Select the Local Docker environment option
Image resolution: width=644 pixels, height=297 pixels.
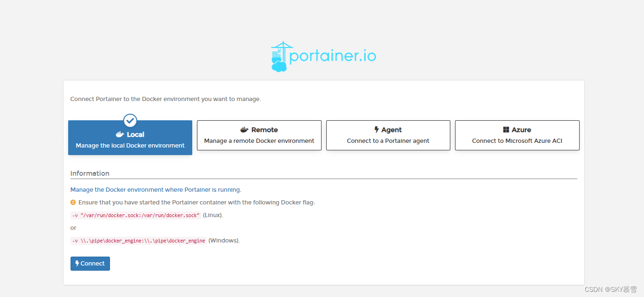tap(130, 138)
